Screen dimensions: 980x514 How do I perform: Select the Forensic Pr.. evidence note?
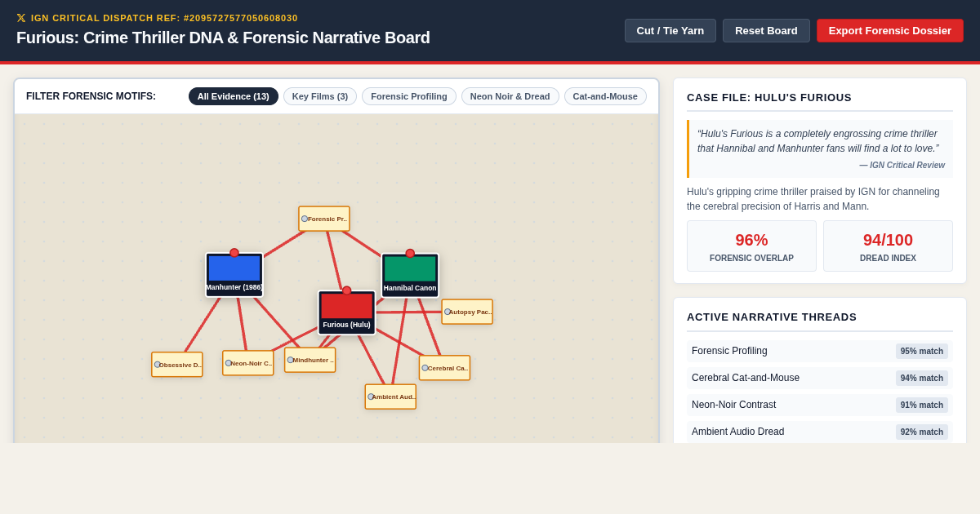pos(324,219)
